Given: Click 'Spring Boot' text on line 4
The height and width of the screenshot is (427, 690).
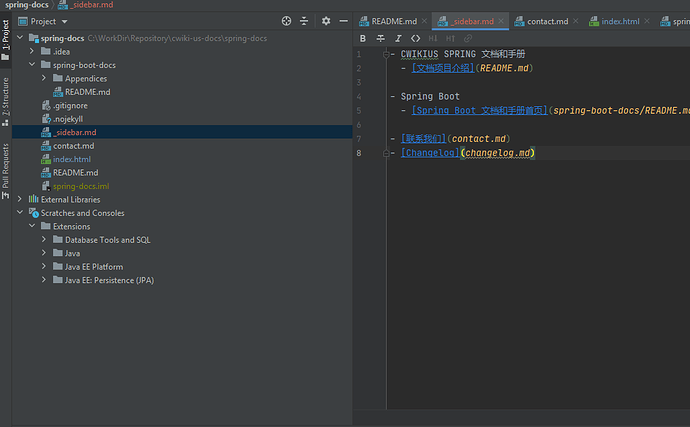Looking at the screenshot, I should (x=430, y=96).
